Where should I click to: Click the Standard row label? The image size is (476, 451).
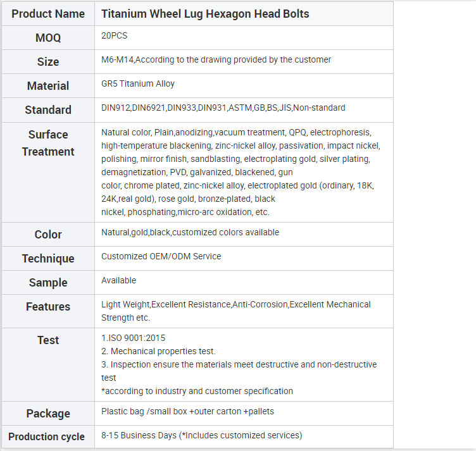[x=48, y=110]
